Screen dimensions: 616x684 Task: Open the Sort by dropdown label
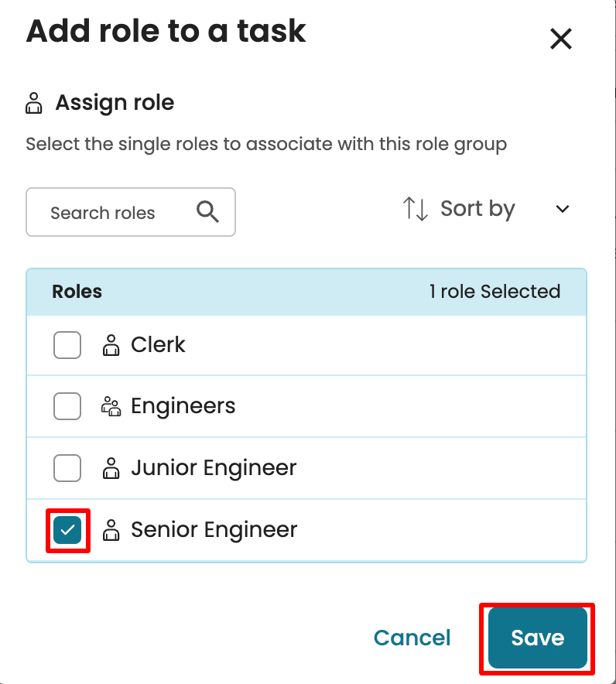click(x=477, y=209)
